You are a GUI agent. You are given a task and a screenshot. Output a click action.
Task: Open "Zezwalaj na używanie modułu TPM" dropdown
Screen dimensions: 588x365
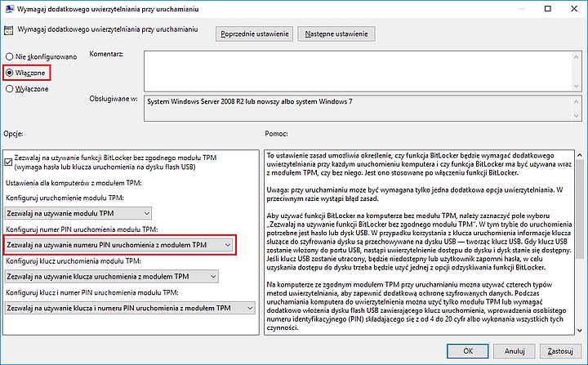point(73,212)
